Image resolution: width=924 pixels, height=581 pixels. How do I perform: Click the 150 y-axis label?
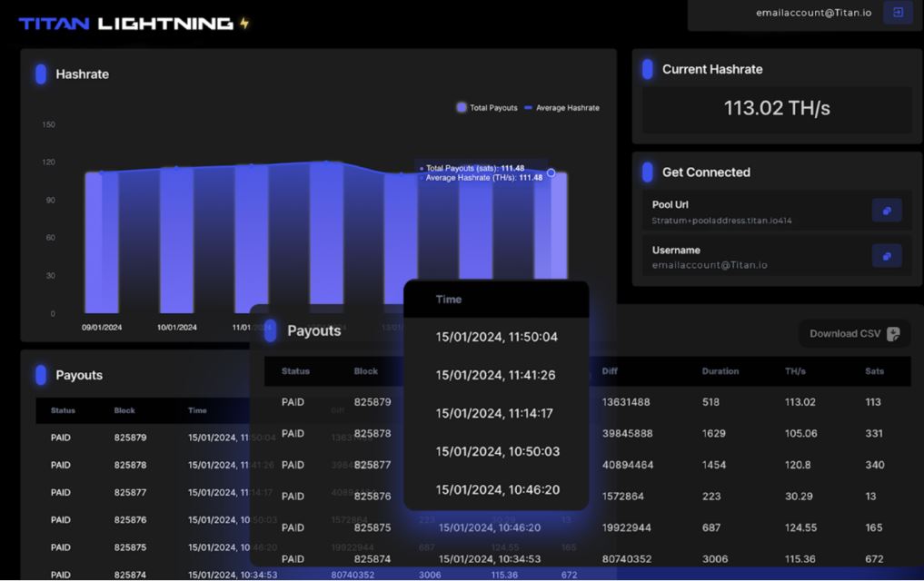point(48,124)
